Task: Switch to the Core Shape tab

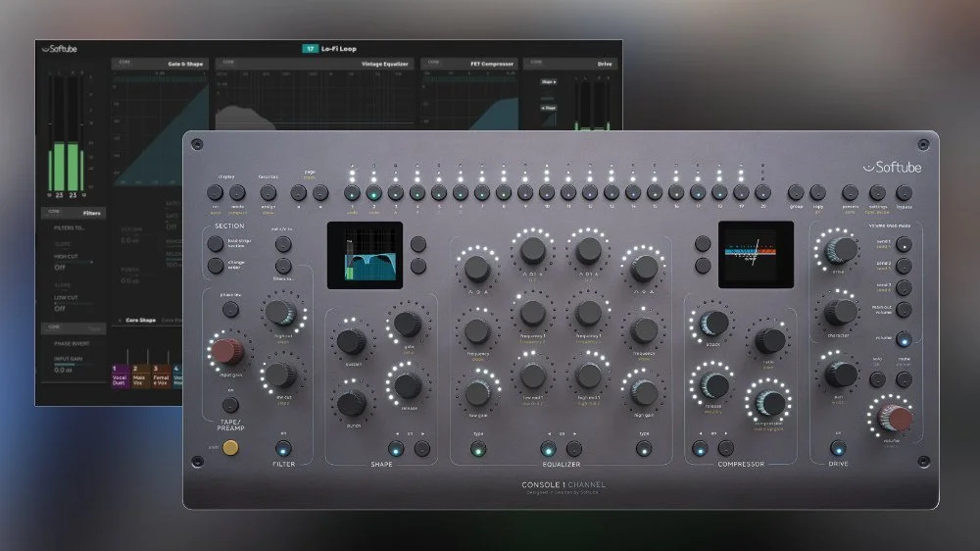Action: tap(140, 321)
